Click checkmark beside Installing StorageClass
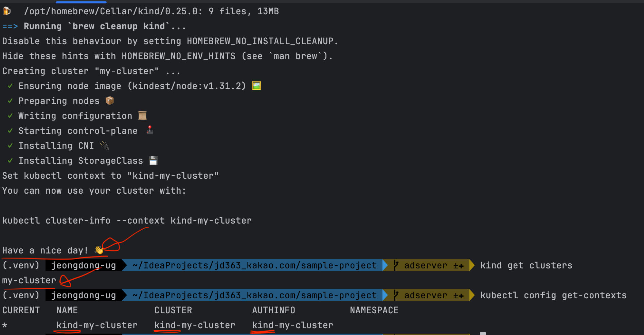 10,161
